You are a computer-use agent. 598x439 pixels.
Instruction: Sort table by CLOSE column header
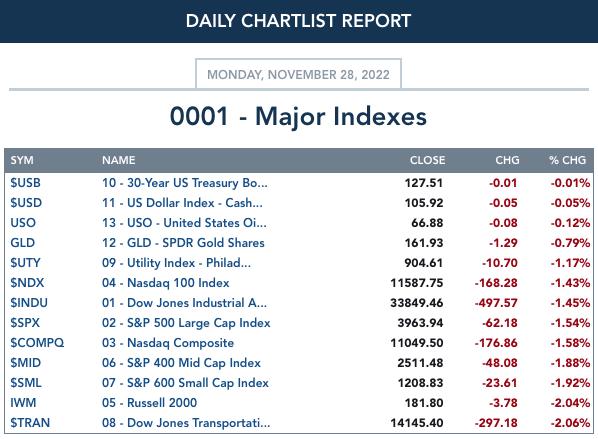click(x=428, y=160)
